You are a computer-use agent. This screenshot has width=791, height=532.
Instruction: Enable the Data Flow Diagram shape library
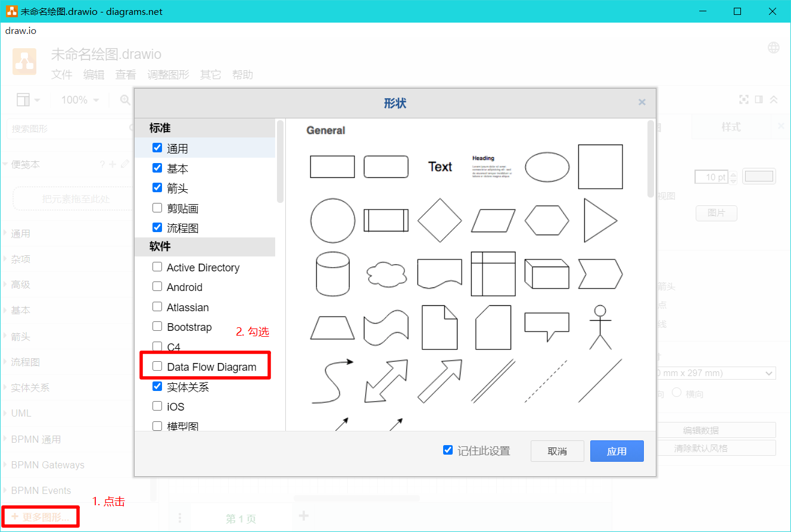[x=157, y=367]
